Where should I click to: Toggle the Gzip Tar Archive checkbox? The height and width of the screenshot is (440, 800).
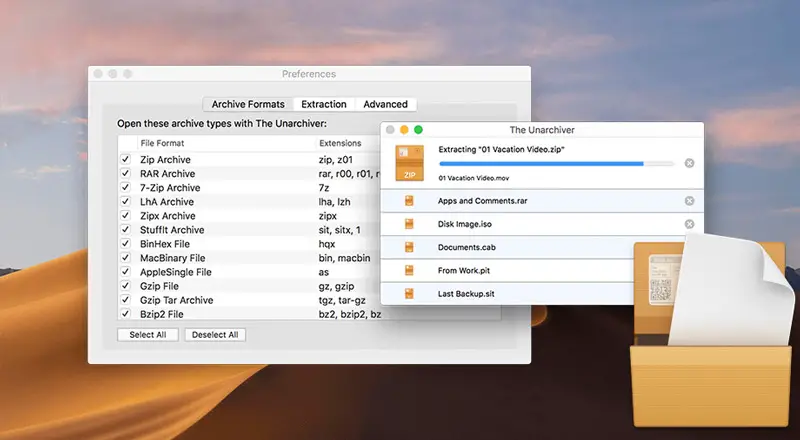coord(126,300)
